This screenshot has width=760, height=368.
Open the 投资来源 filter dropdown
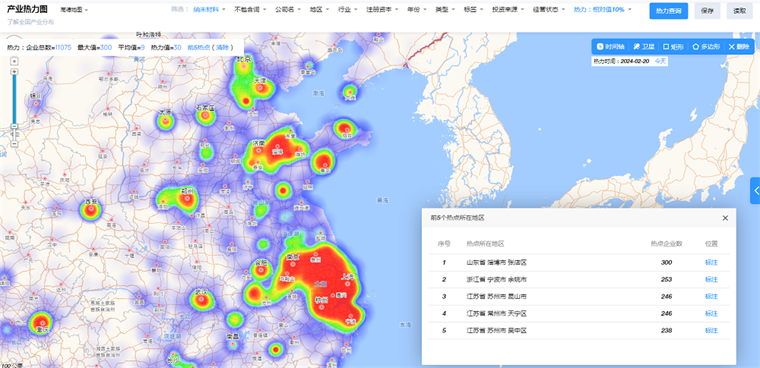pos(507,10)
